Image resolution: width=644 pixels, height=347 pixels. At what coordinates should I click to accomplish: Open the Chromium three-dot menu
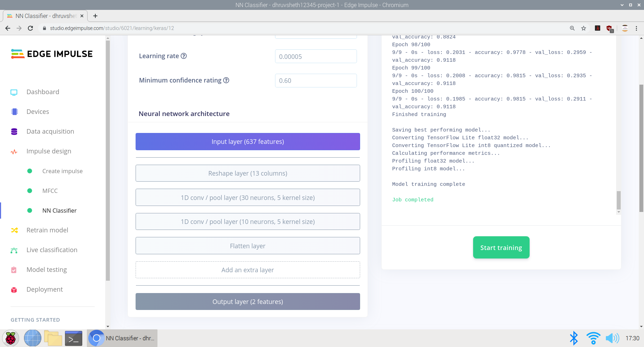(637, 28)
